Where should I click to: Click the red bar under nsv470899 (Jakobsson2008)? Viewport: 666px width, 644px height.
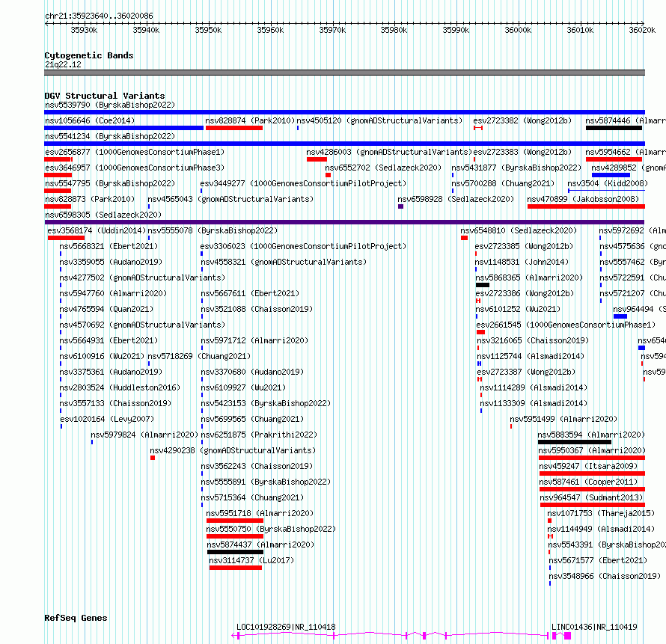pos(586,206)
